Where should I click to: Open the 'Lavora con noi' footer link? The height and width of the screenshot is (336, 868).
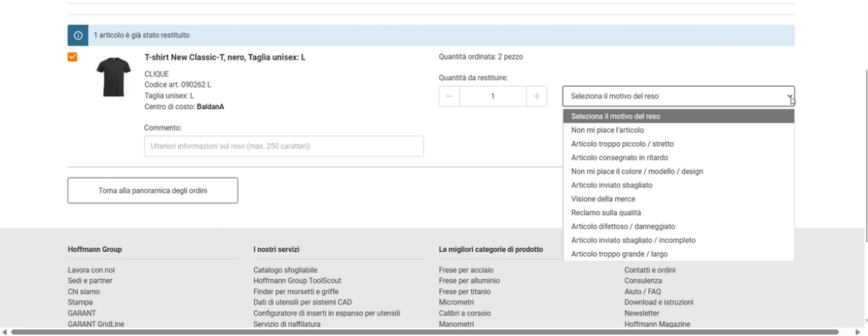[91, 270]
